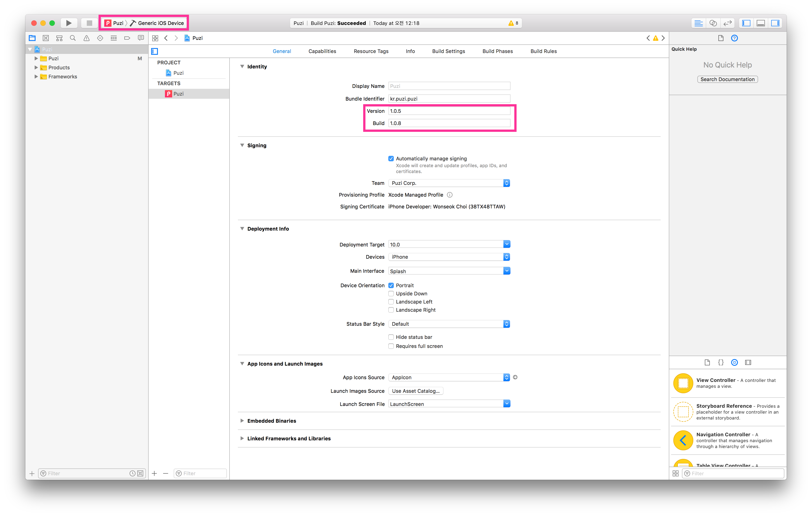Select the Assistant editor icon
This screenshot has width=812, height=516.
point(713,23)
